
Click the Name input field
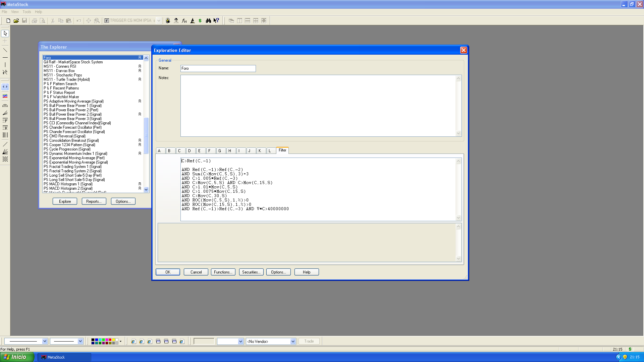(x=218, y=68)
